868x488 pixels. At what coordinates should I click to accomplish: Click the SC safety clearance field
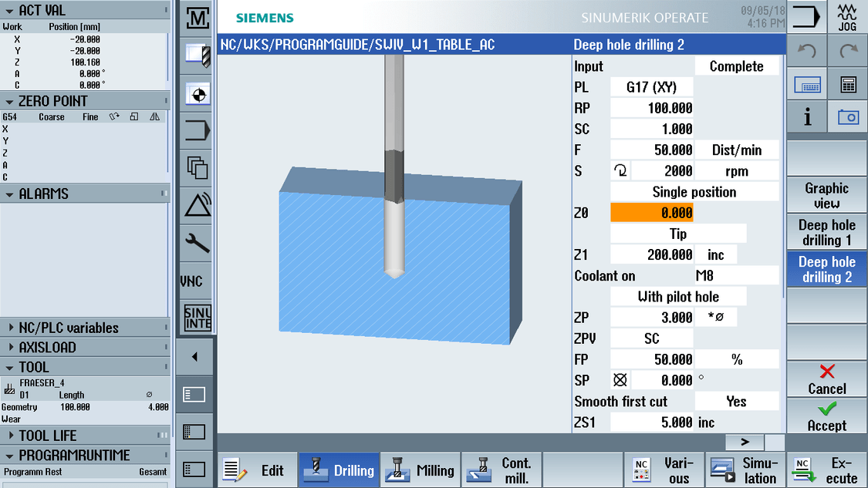coord(651,130)
